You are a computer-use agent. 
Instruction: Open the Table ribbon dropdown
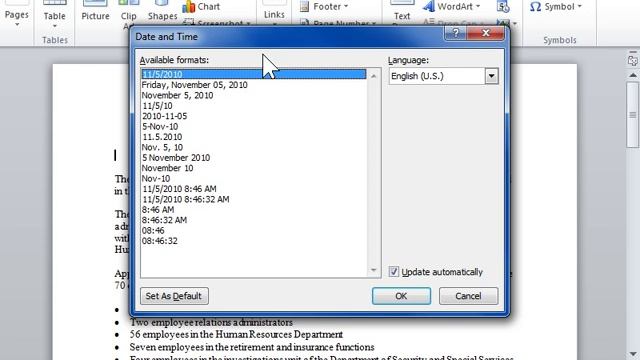[55, 15]
